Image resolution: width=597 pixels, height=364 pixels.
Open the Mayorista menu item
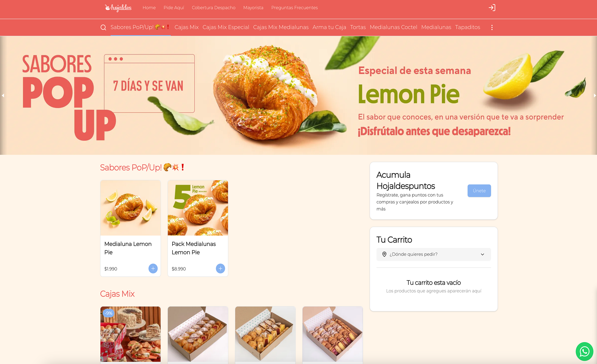point(253,7)
